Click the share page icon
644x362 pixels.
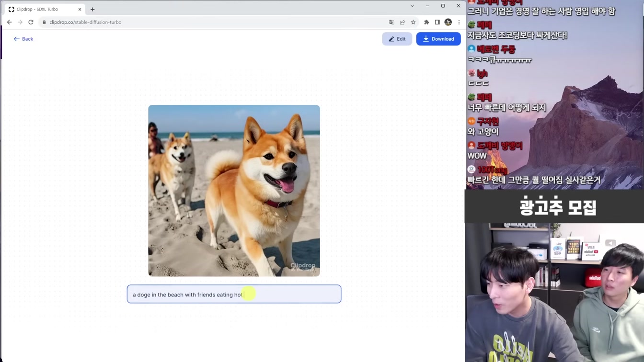402,22
